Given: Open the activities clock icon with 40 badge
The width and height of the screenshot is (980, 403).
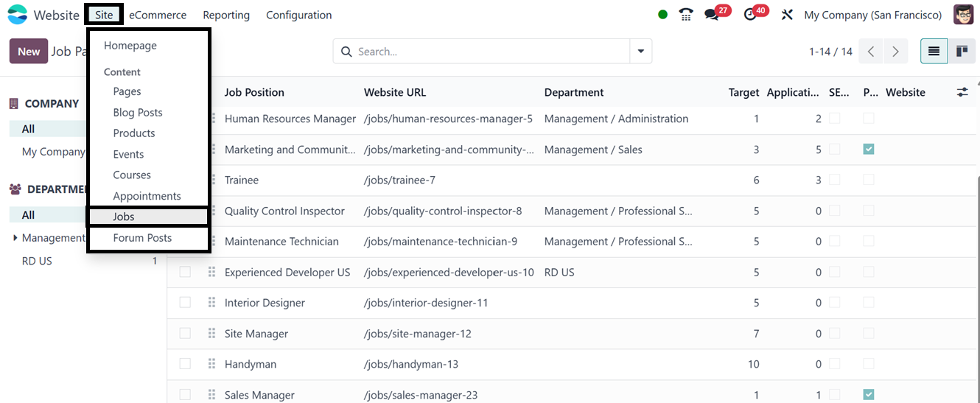Looking at the screenshot, I should point(750,15).
